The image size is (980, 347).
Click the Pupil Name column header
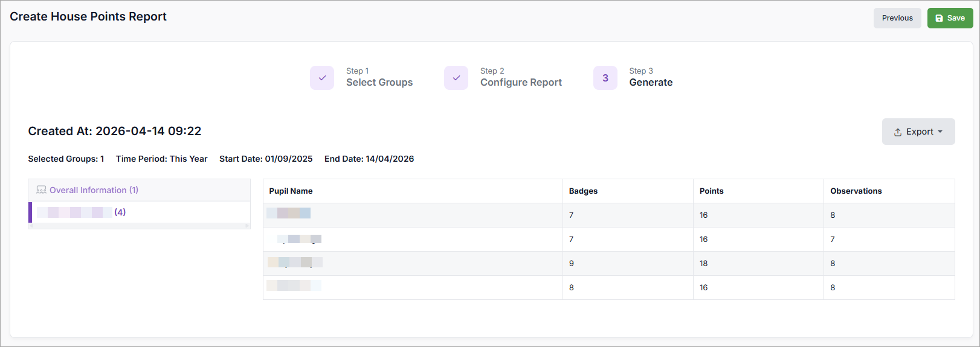pyautogui.click(x=291, y=191)
